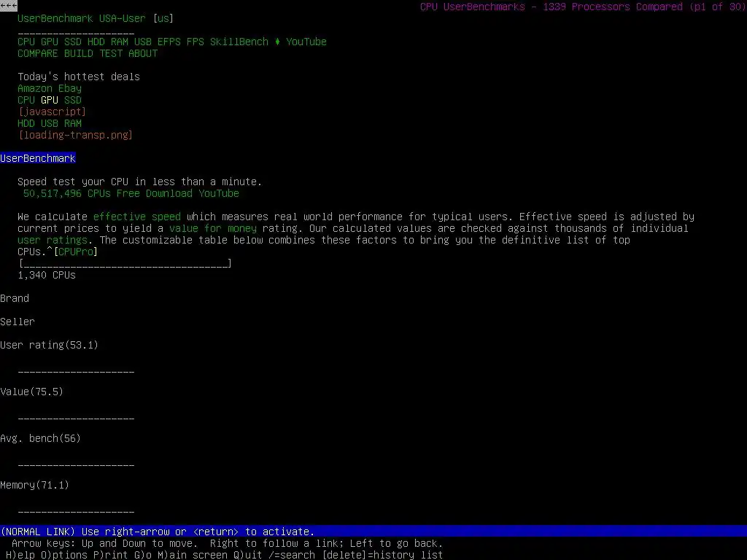Select the [us] country link
This screenshot has height=560, width=747.
click(x=163, y=18)
